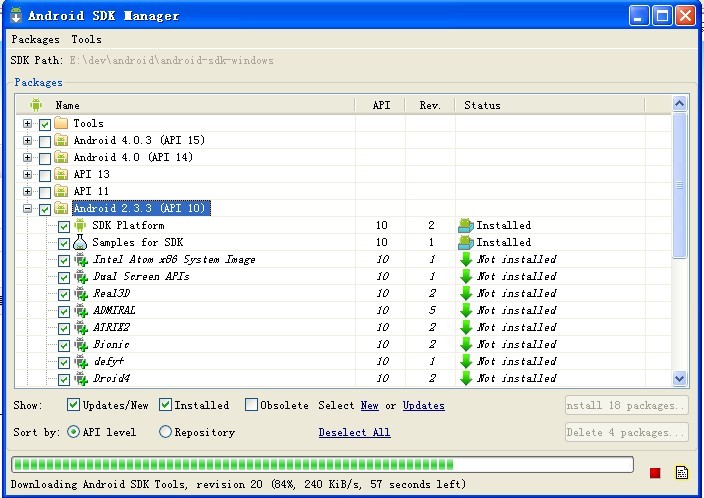Click the Bionic add-on icon
The image size is (704, 498).
coord(81,345)
